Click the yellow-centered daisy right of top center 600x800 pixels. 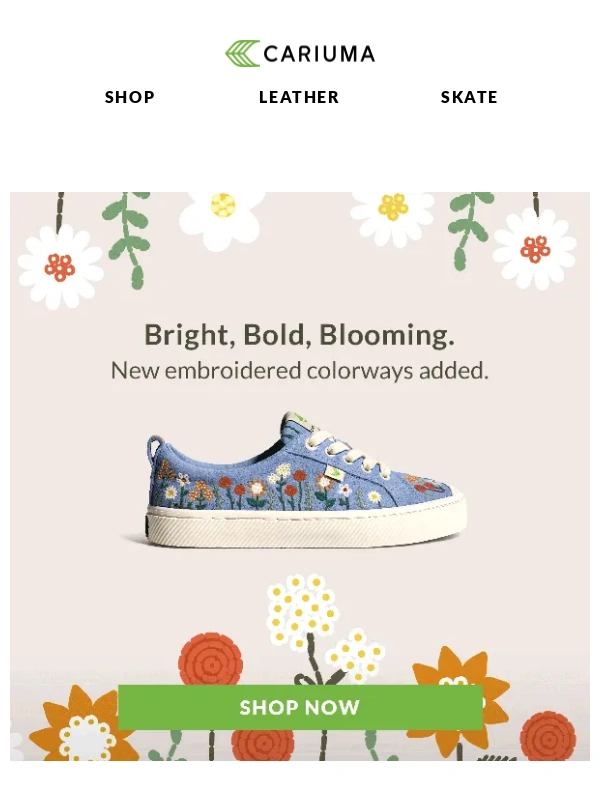coord(393,214)
